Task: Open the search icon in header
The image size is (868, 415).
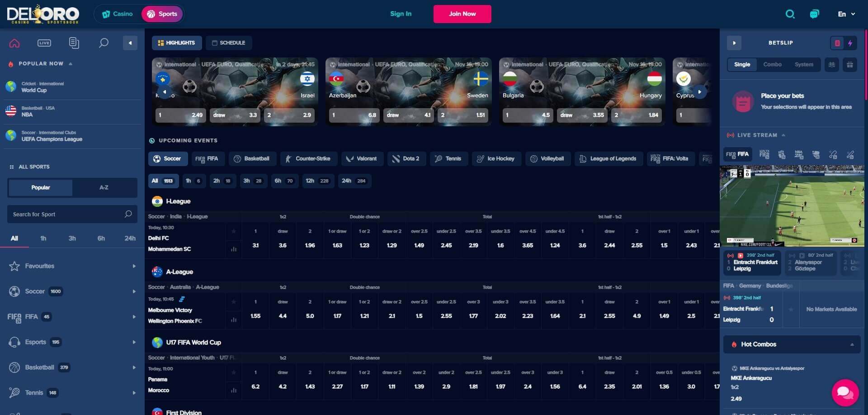Action: [x=790, y=14]
